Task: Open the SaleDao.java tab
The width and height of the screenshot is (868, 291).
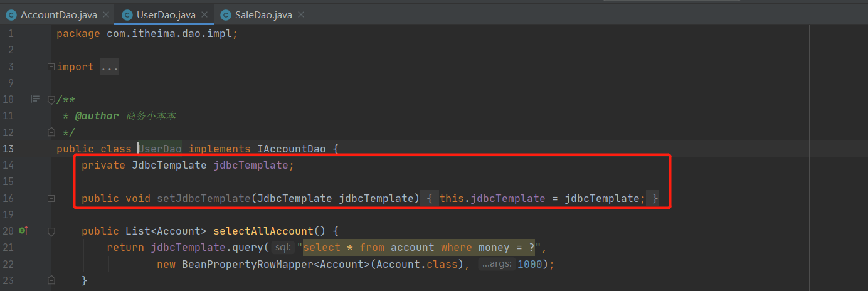Action: click(263, 14)
